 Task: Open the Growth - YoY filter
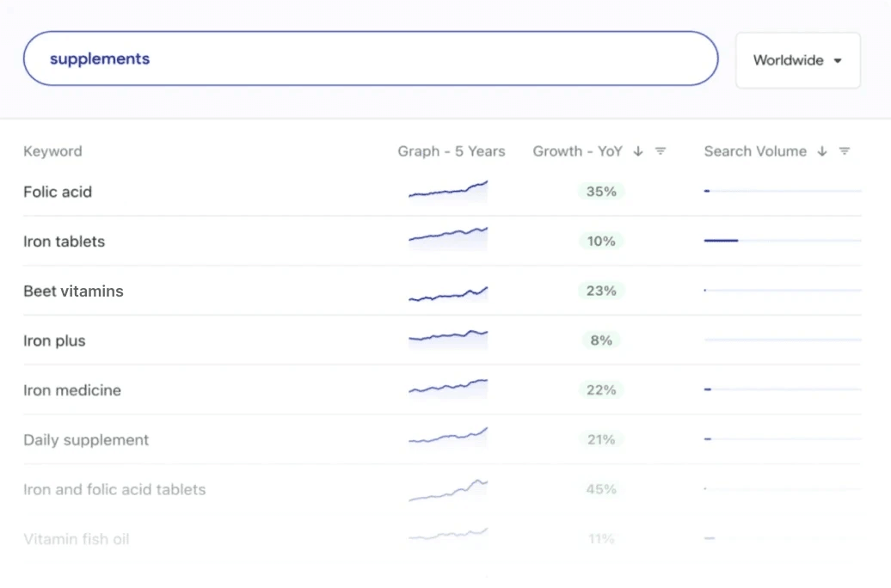(x=661, y=150)
